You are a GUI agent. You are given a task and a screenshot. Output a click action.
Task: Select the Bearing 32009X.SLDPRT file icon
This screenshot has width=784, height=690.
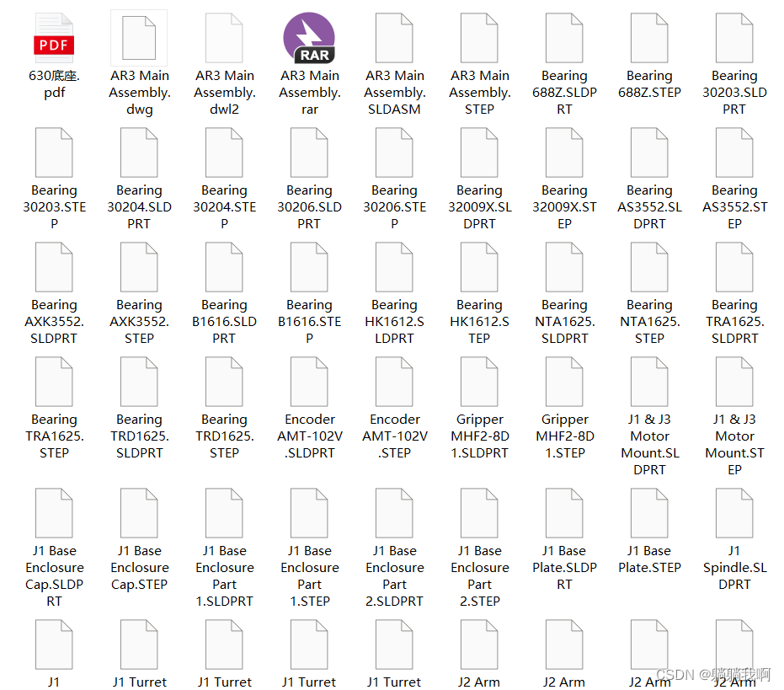(479, 152)
